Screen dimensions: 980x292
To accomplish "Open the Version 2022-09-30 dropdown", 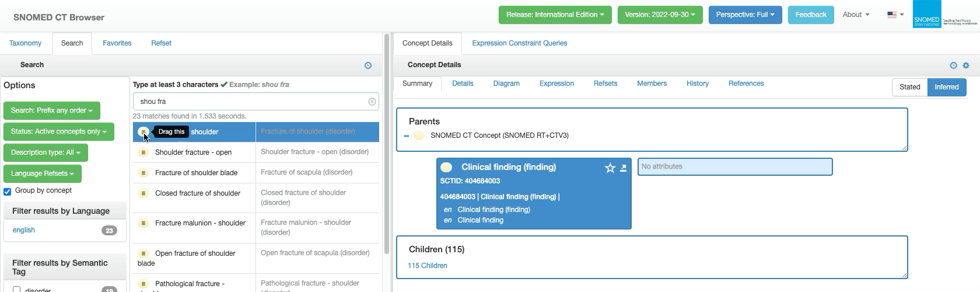I will pyautogui.click(x=660, y=15).
